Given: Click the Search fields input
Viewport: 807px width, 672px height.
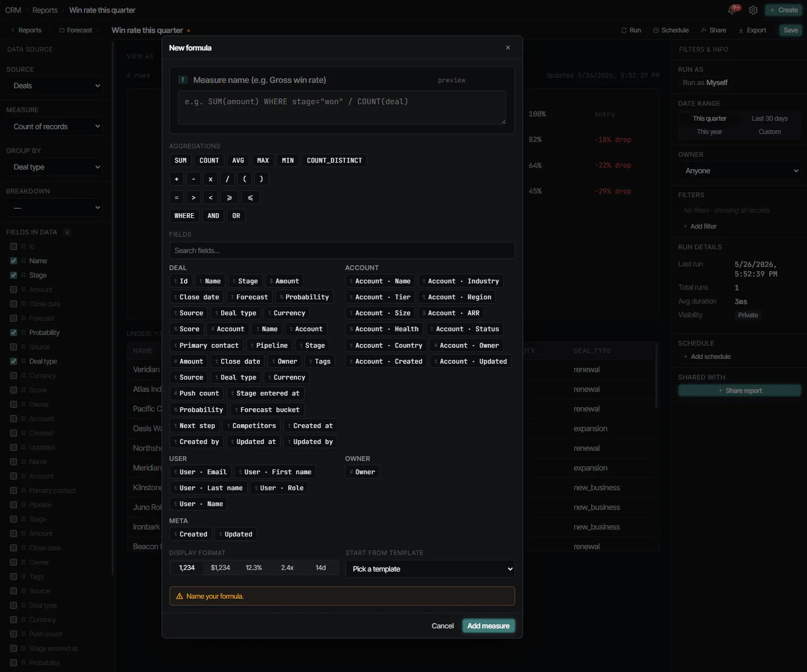Looking at the screenshot, I should coord(342,250).
